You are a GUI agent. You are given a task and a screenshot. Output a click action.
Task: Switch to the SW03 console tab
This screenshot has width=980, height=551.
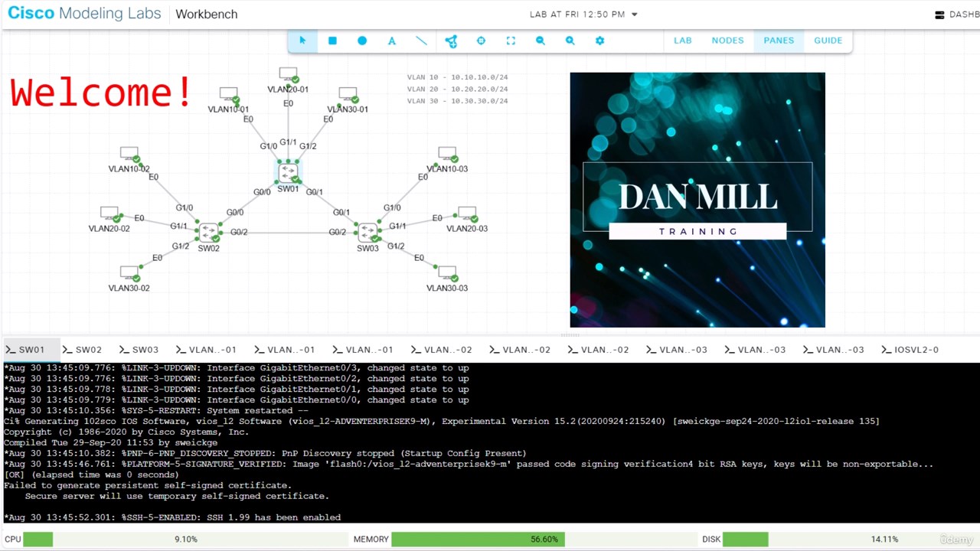[139, 350]
